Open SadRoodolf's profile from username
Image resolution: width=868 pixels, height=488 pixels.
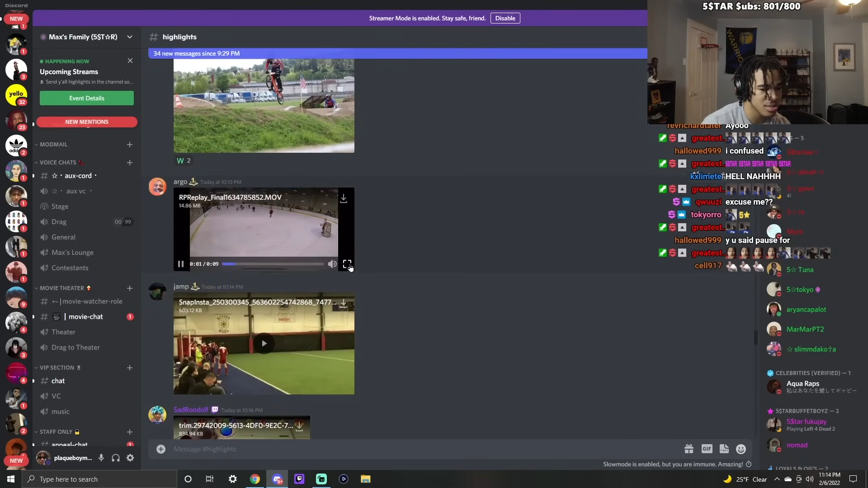pos(191,410)
